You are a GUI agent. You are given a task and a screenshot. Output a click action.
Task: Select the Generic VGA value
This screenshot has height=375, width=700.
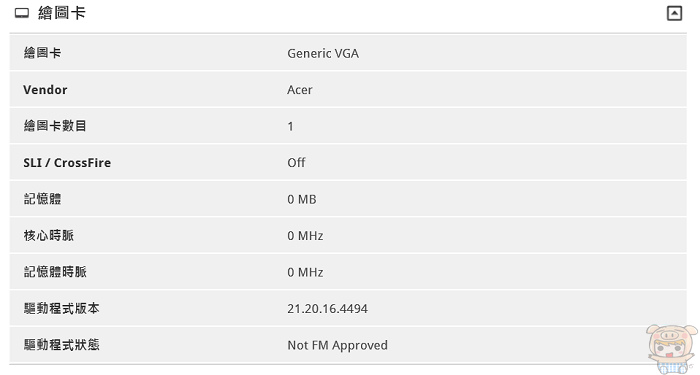(323, 54)
